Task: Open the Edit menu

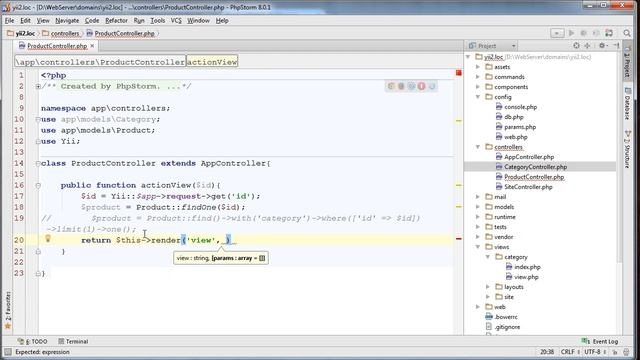Action: 25,20
